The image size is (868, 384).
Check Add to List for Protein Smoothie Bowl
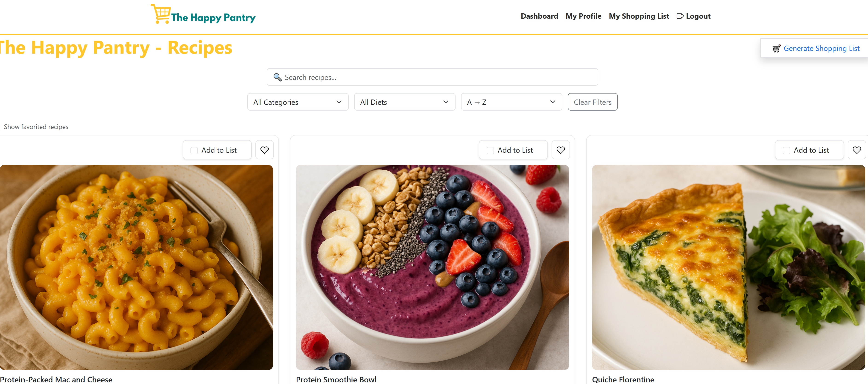click(490, 150)
